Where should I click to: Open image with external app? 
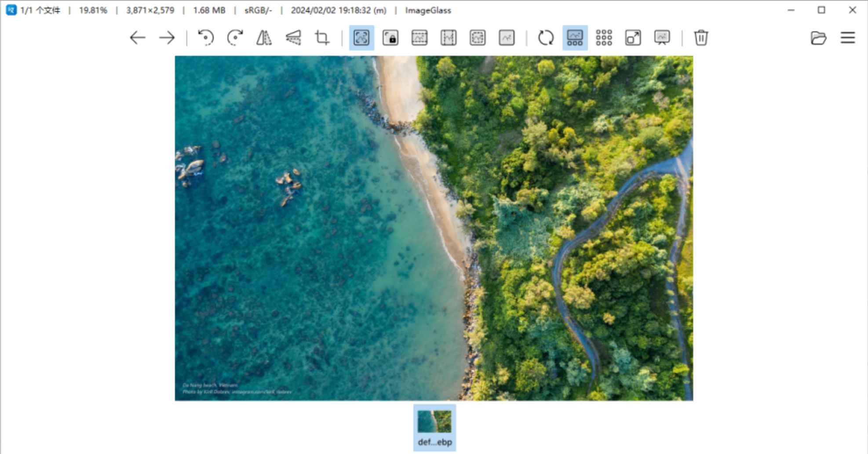pos(633,38)
